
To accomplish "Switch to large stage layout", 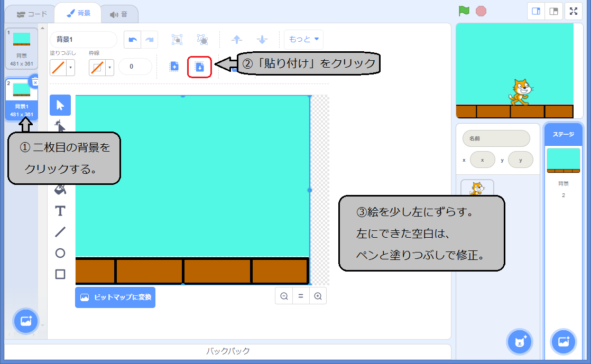I will pyautogui.click(x=553, y=11).
